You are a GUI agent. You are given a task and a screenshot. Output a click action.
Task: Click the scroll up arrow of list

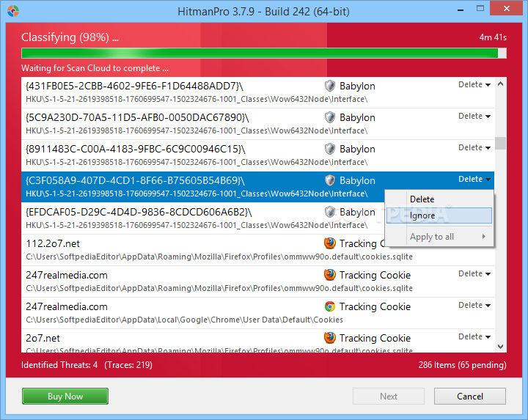pos(500,84)
